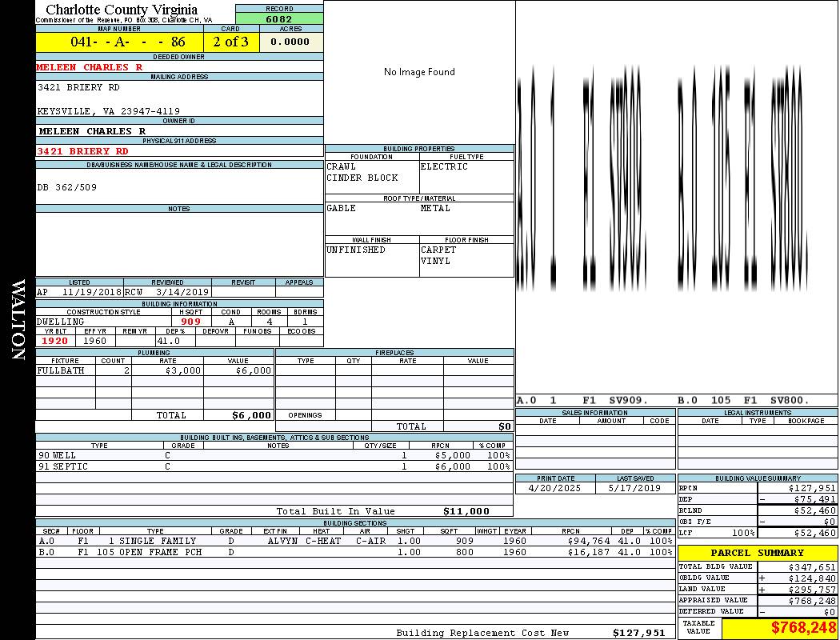Select the year built value 1920
Image resolution: width=840 pixels, height=640 pixels.
(x=55, y=341)
